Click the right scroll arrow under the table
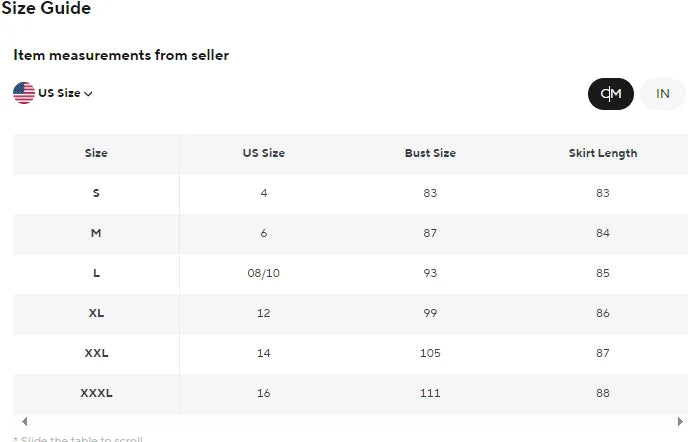This screenshot has height=442, width=688. pyautogui.click(x=680, y=421)
